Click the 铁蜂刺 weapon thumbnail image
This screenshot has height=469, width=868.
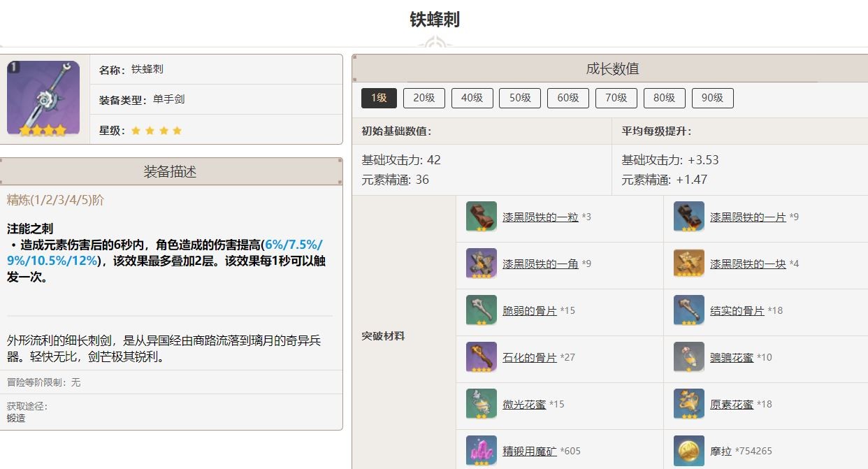pyautogui.click(x=43, y=99)
